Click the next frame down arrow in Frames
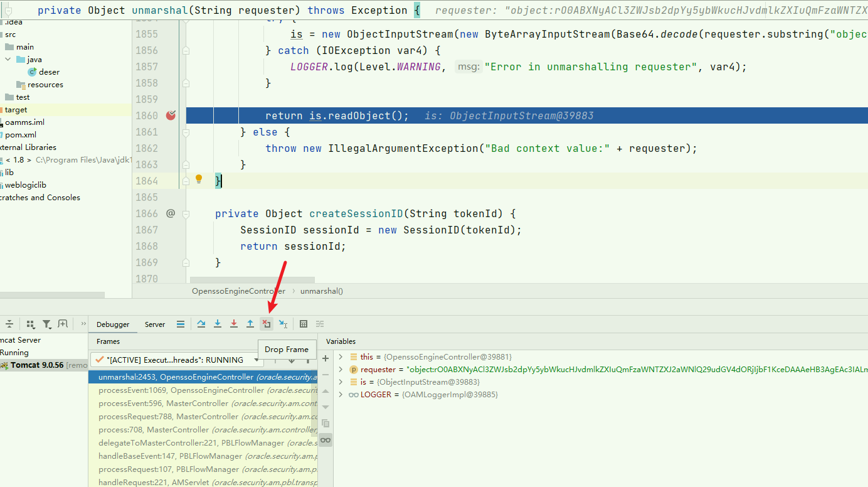The width and height of the screenshot is (868, 487). click(291, 360)
